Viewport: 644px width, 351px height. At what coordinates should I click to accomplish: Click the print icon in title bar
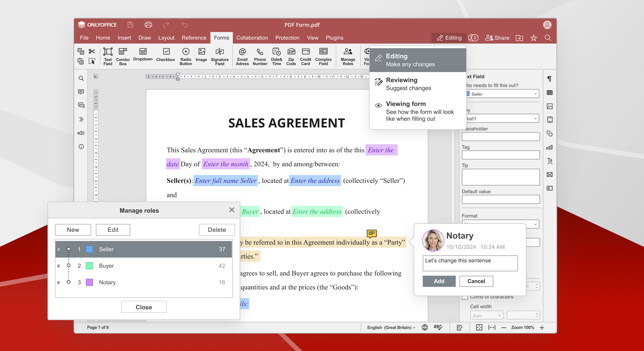coord(148,25)
